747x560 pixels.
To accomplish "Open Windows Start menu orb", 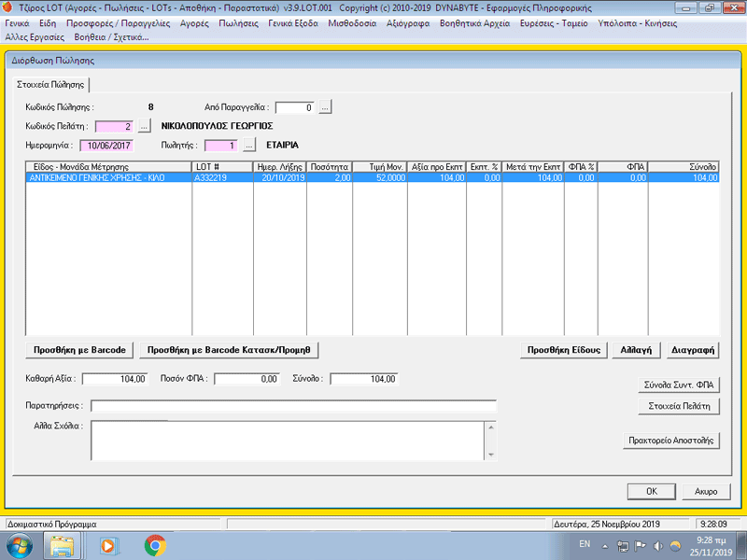I will pos(20,546).
